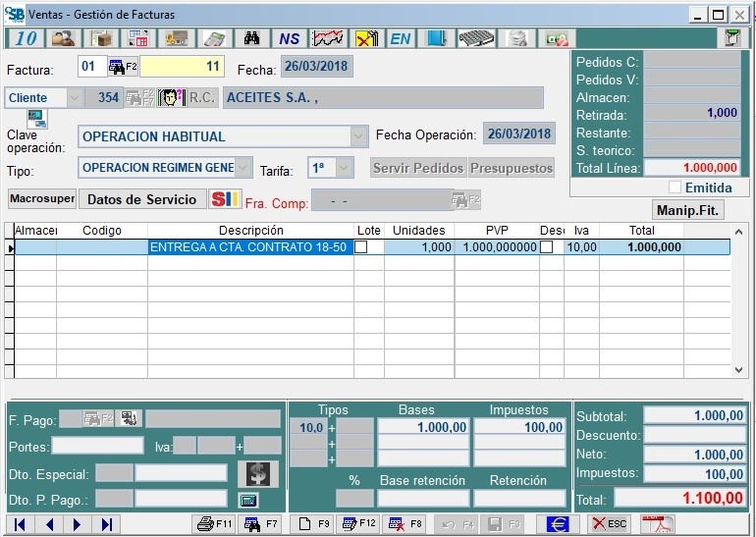Click the EN toolbar icon
Screen dimensions: 756x537
400,38
